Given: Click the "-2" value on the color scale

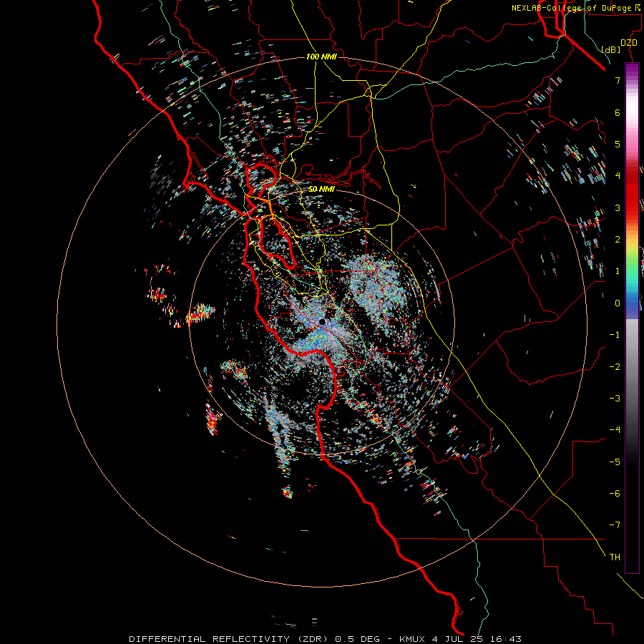Looking at the screenshot, I should (x=615, y=366).
